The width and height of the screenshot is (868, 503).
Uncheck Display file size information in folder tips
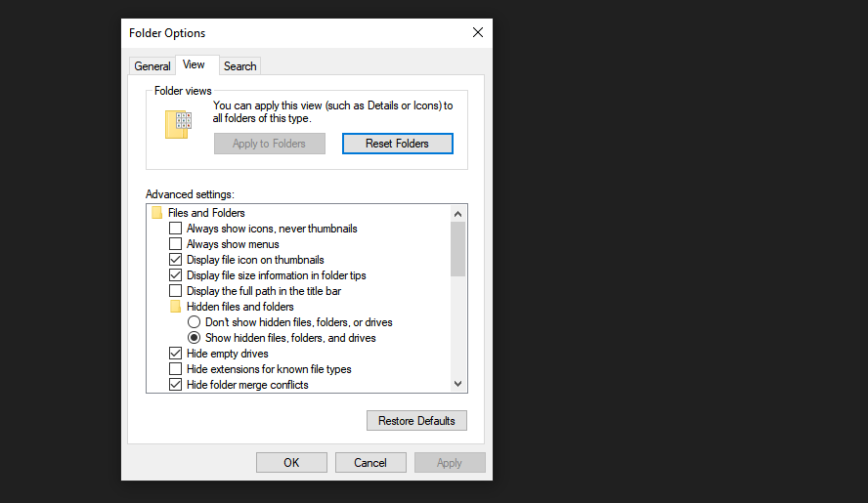176,275
